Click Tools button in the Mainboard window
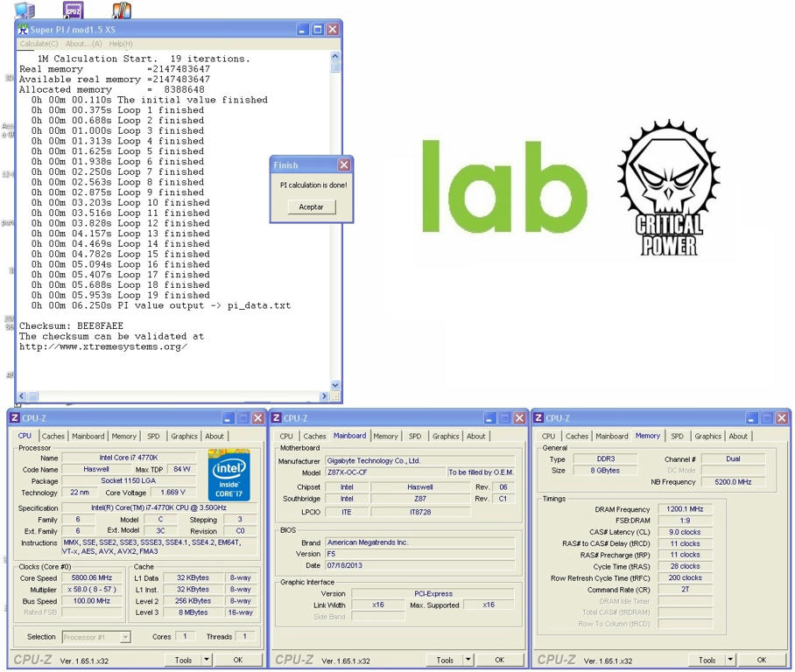This screenshot has width=795, height=672. [445, 660]
